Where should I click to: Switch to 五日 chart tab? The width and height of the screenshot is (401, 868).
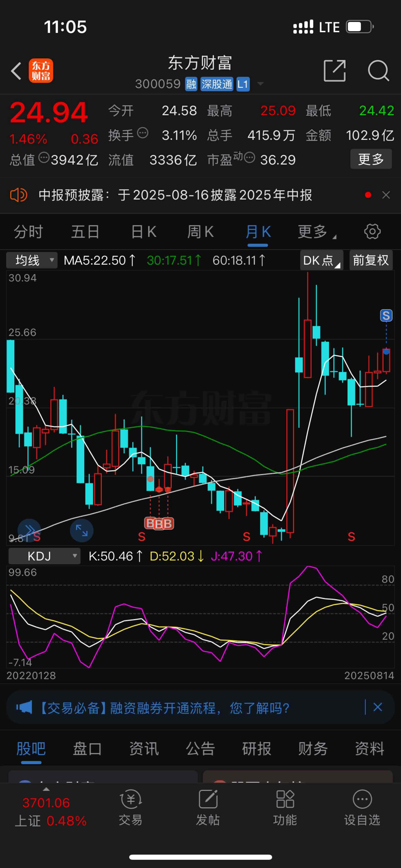click(85, 232)
